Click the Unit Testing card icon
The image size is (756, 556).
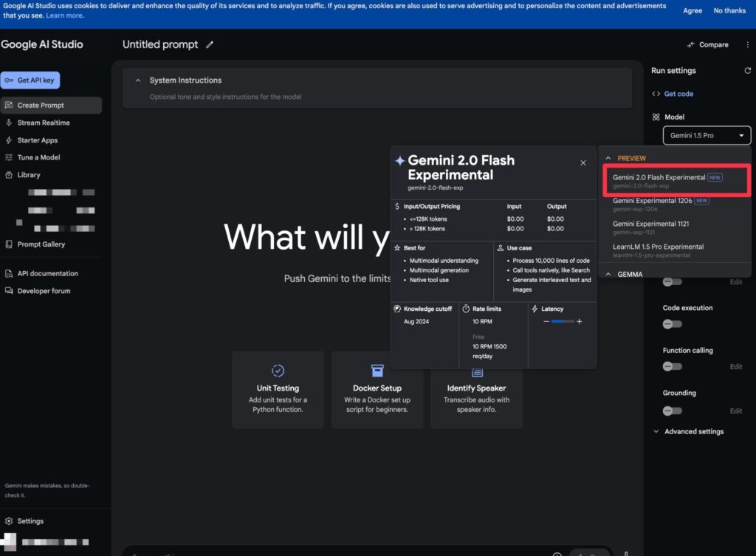(278, 371)
